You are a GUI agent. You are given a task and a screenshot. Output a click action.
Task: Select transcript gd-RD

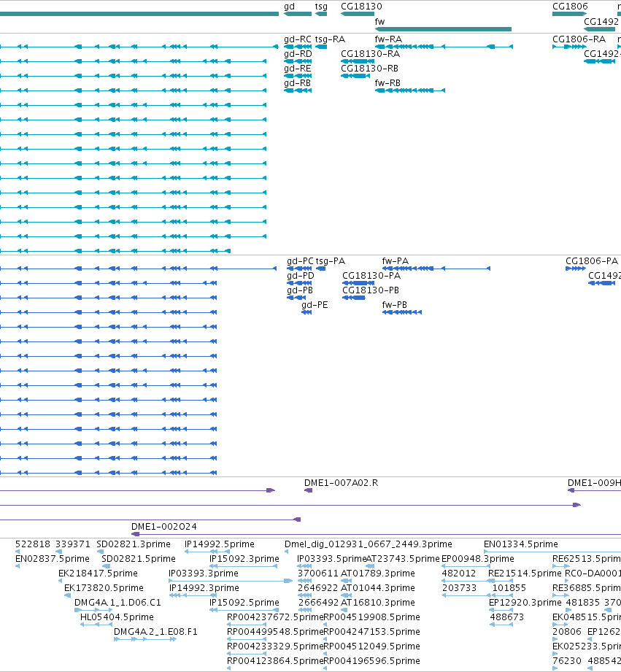(x=298, y=54)
